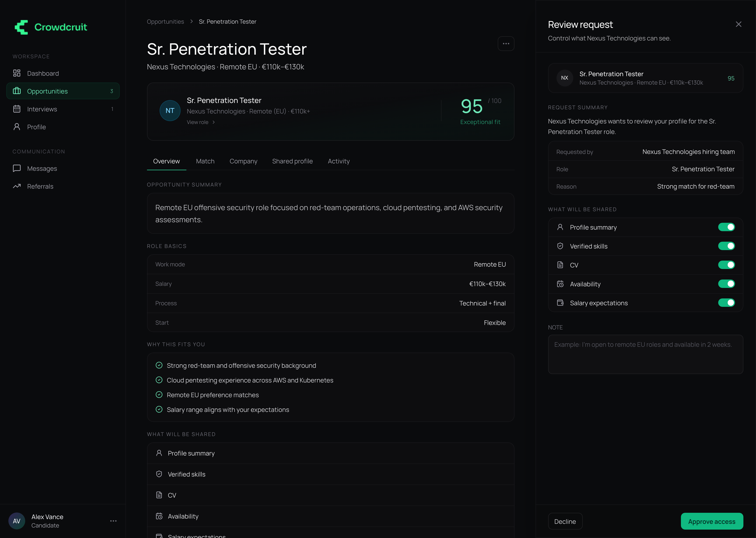This screenshot has height=538, width=756.
Task: Click Profile summary person icon in review panel
Action: [560, 227]
